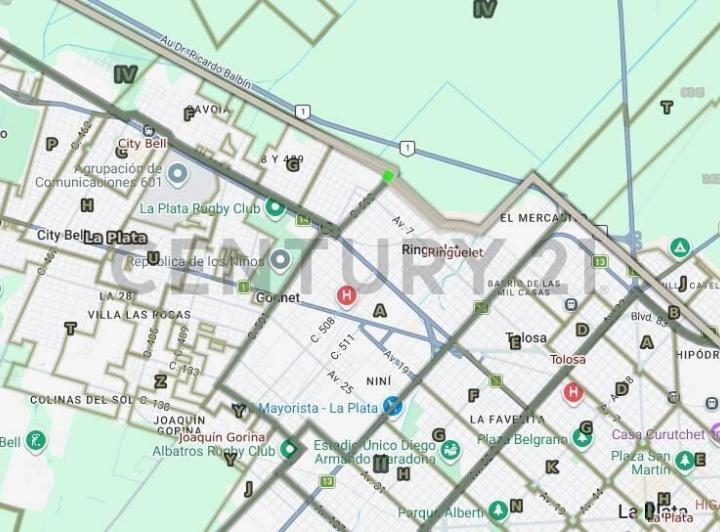Image resolution: width=720 pixels, height=532 pixels.
Task: Click the Route 14 shield near Rugby Club
Action: (303, 219)
